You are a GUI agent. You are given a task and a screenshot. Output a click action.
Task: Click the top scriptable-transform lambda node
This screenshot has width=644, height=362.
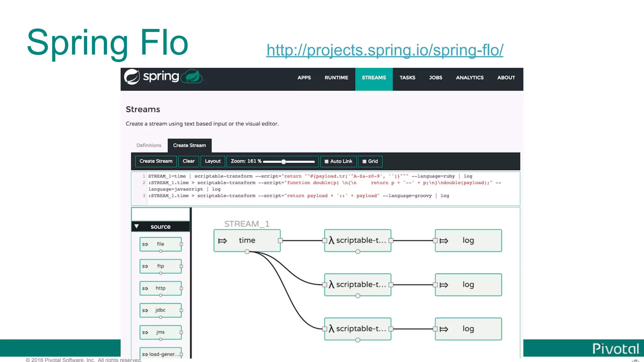(x=358, y=240)
